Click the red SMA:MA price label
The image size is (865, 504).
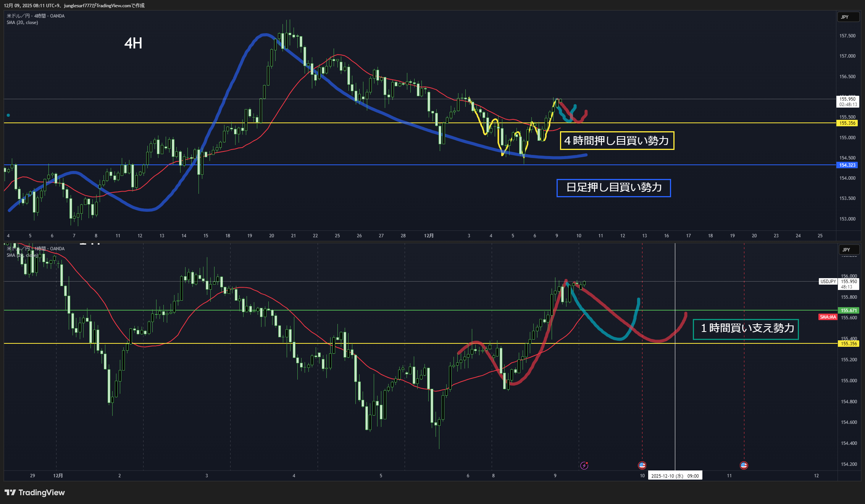(828, 317)
